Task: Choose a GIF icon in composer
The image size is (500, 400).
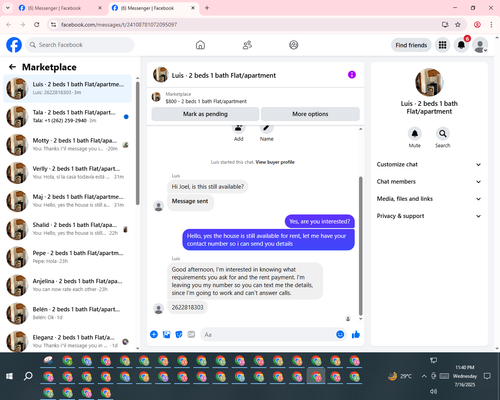Action: point(191,334)
